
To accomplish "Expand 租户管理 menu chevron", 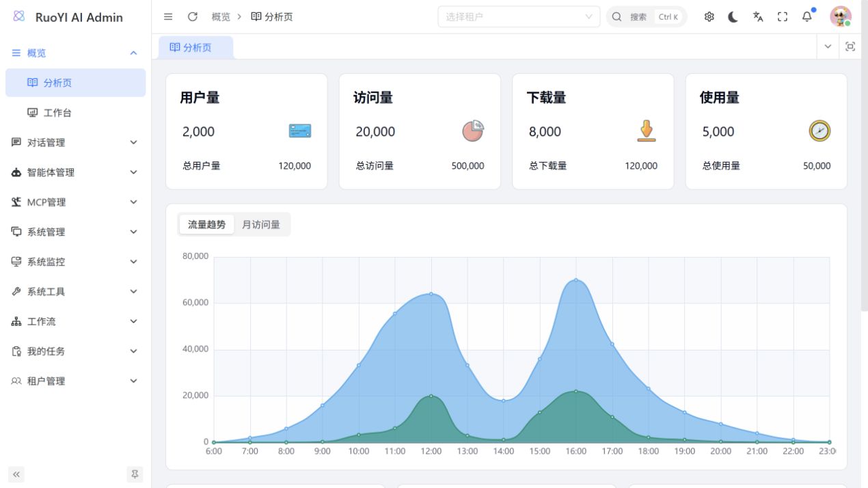I will click(x=134, y=381).
